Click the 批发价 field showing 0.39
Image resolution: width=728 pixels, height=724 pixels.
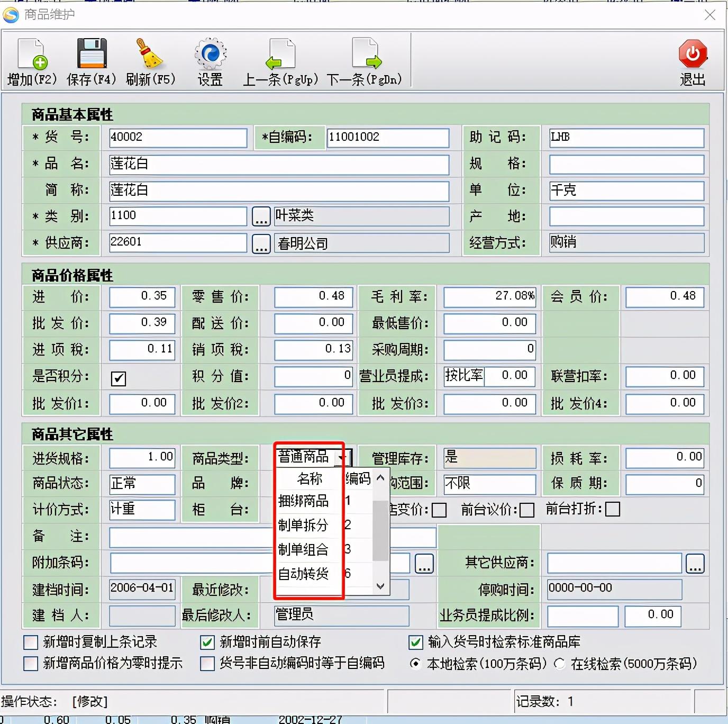click(142, 323)
